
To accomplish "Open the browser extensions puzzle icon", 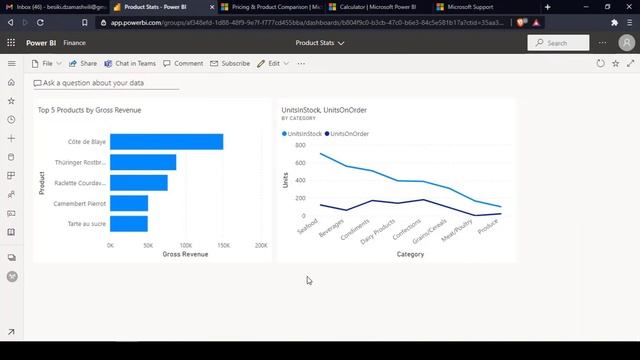I will (614, 23).
